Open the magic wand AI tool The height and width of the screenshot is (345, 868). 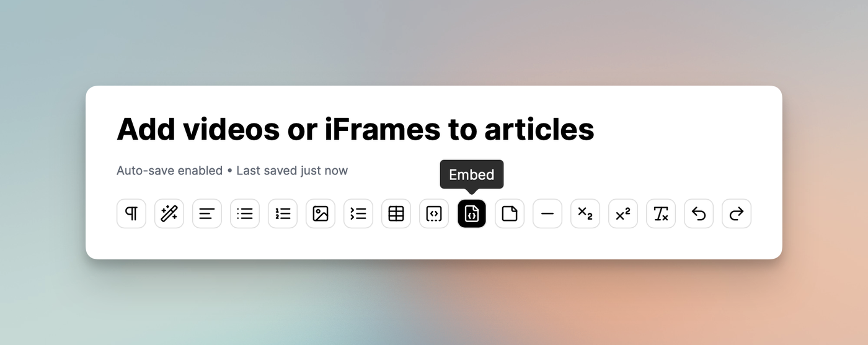click(x=169, y=213)
